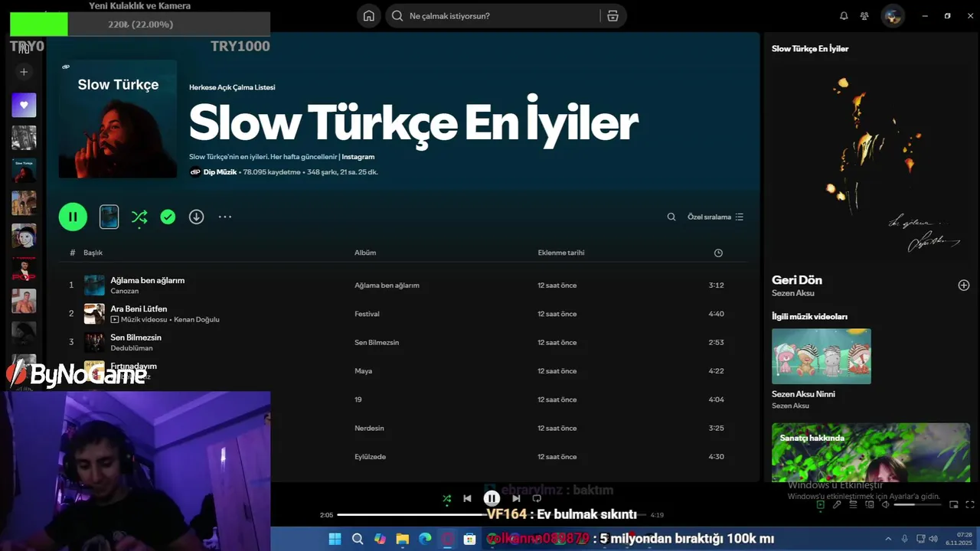
Task: Toggle saved-to-library green check mark
Action: click(x=168, y=217)
